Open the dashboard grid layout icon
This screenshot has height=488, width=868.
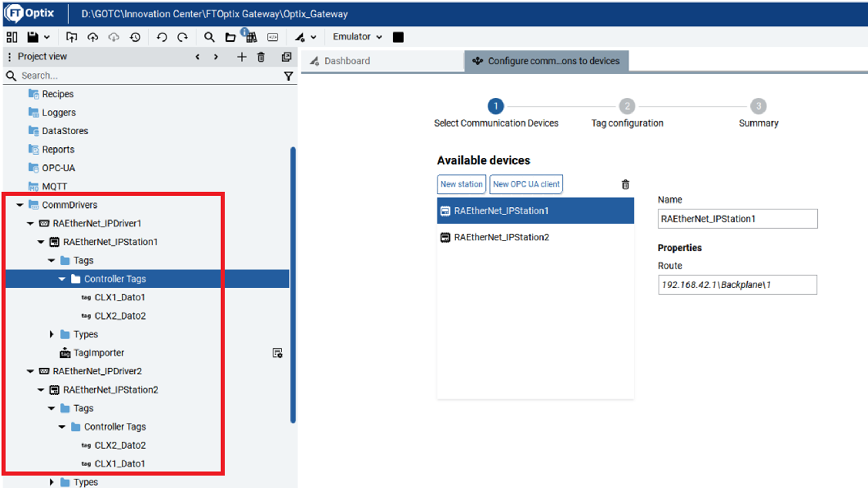pyautogui.click(x=12, y=37)
